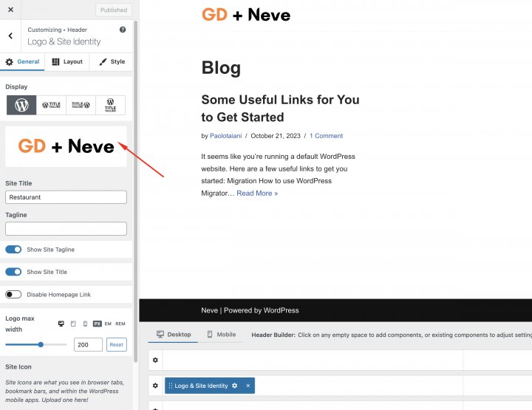Toggle Show Site Title switch

click(13, 272)
